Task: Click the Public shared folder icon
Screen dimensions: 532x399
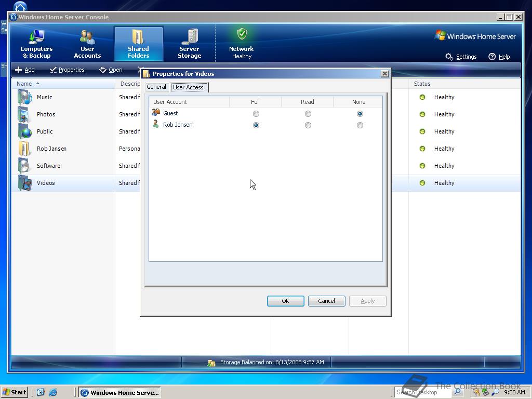Action: pyautogui.click(x=25, y=131)
